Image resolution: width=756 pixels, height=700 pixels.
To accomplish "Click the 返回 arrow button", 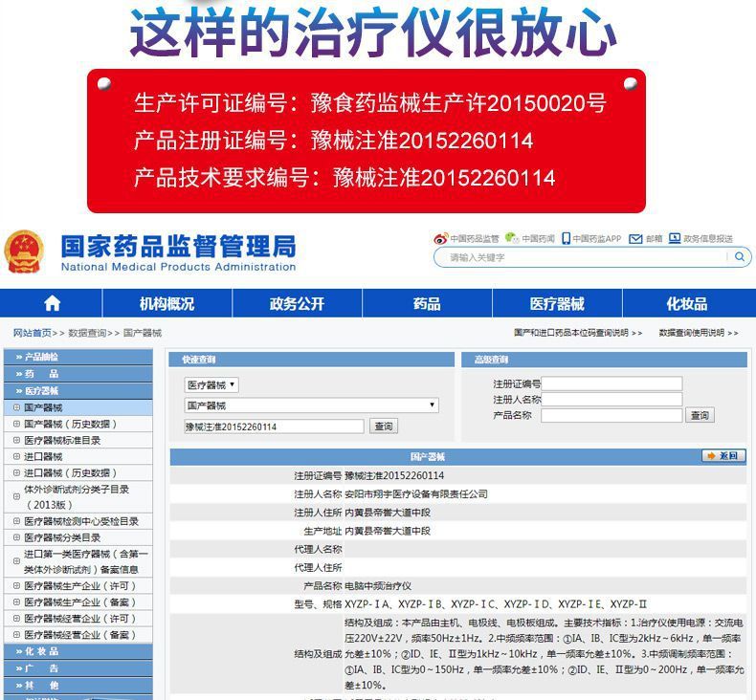I will [723, 456].
